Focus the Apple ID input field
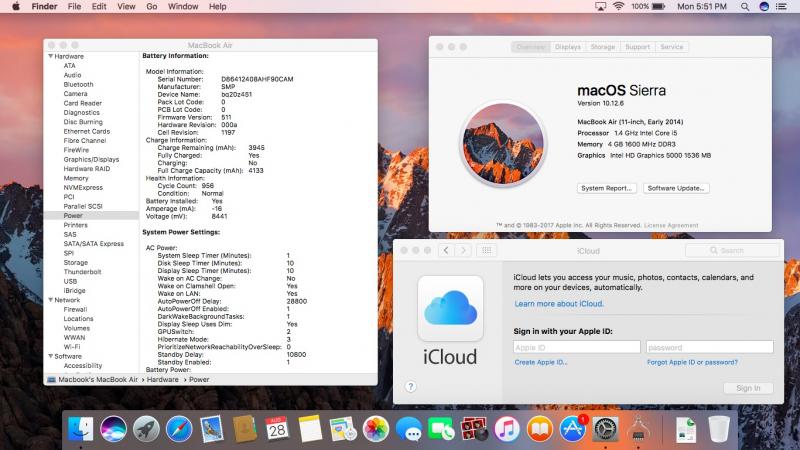Image resolution: width=800 pixels, height=450 pixels. [577, 347]
